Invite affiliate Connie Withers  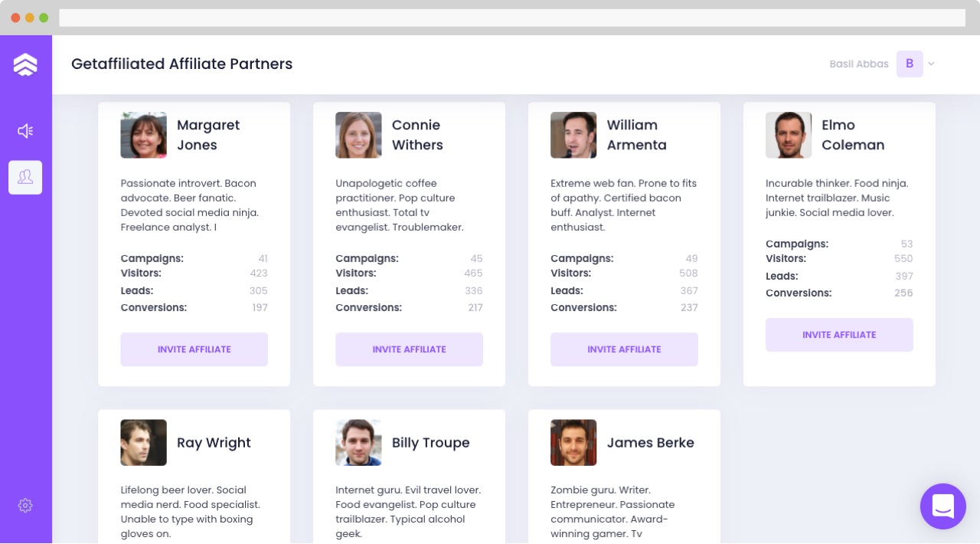click(x=410, y=349)
